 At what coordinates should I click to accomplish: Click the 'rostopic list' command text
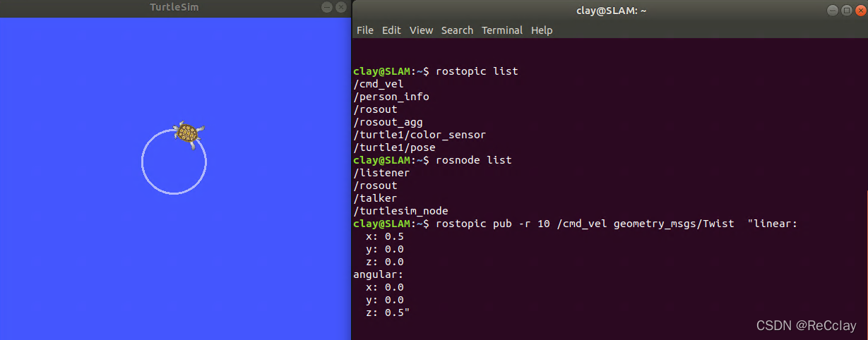pyautogui.click(x=477, y=71)
